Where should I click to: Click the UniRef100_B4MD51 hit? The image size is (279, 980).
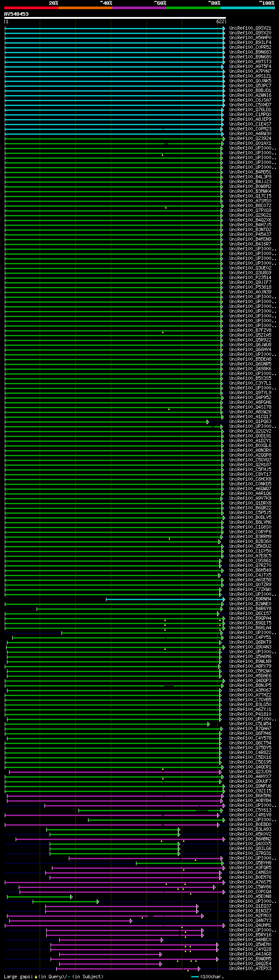point(250,172)
